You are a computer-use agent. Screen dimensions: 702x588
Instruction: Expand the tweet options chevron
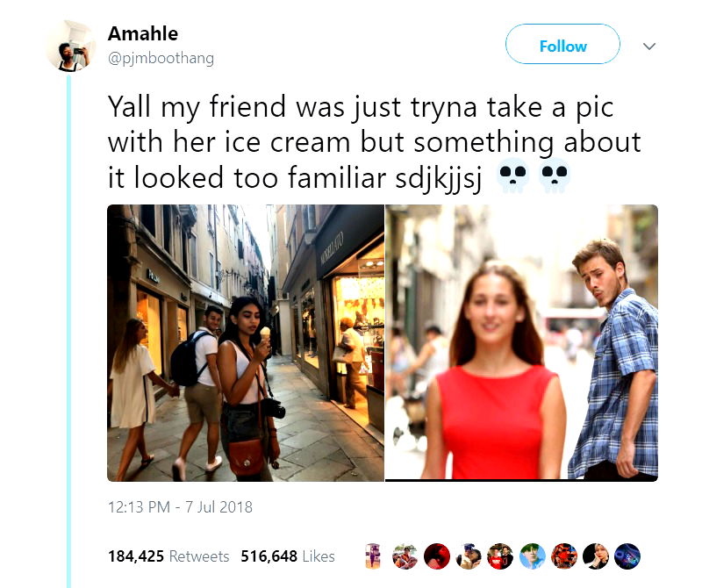[x=649, y=46]
